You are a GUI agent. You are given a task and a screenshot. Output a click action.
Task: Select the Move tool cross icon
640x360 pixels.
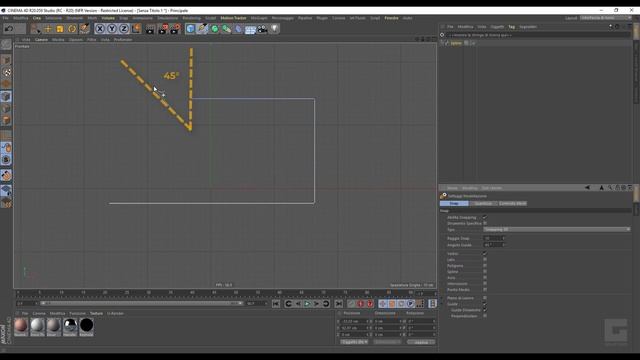pos(48,29)
